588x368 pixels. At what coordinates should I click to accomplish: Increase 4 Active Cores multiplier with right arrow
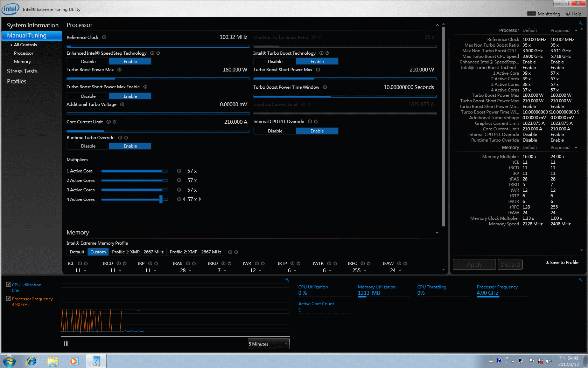click(200, 199)
